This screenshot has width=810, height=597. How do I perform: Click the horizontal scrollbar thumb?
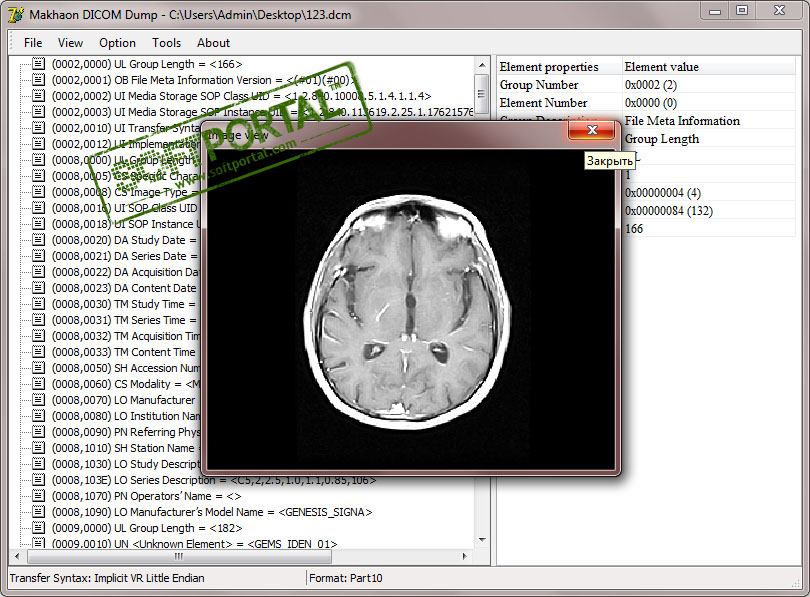click(179, 556)
